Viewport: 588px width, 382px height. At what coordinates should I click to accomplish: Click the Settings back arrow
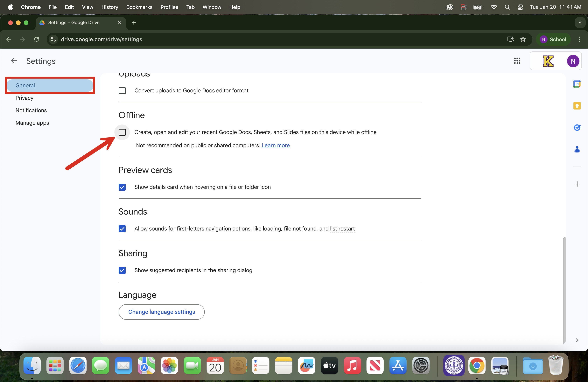[14, 61]
